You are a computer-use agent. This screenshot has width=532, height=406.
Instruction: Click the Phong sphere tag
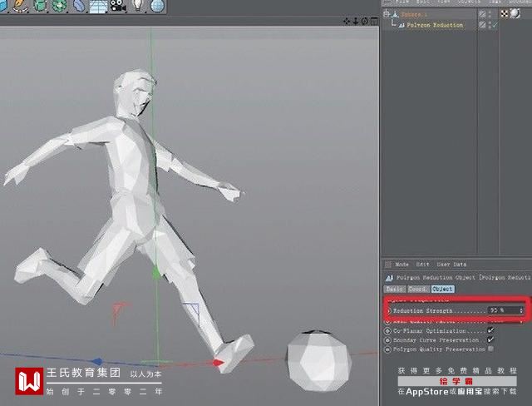(515, 13)
